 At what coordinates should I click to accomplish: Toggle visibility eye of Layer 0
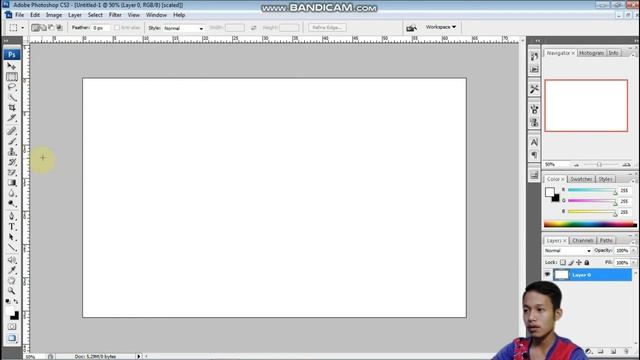547,275
